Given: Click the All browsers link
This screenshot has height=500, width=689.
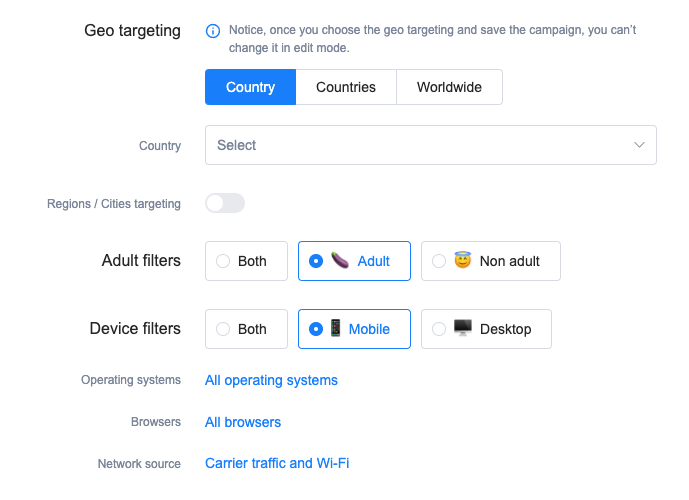Looking at the screenshot, I should tap(243, 422).
